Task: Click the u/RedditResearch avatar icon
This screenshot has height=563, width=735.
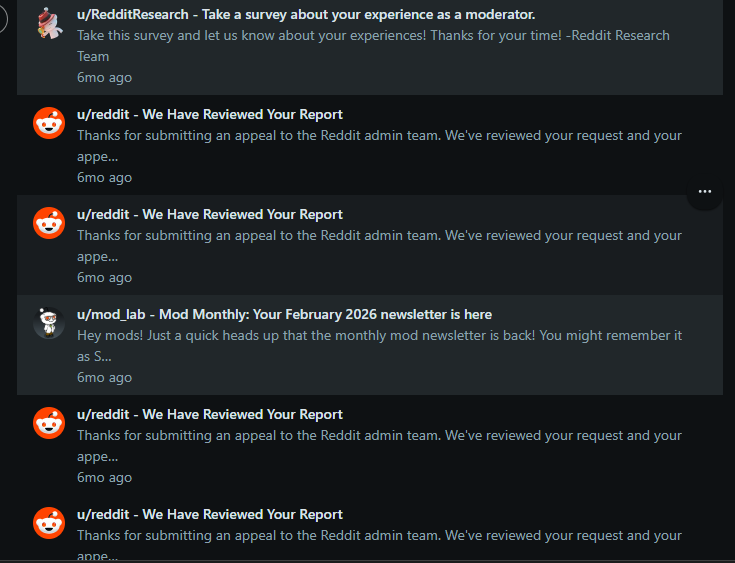Action: click(49, 23)
